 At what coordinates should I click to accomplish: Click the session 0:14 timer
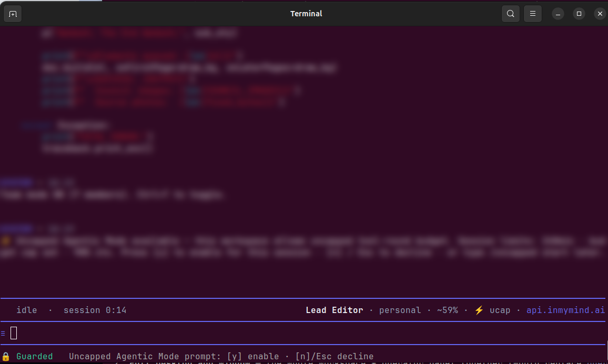[x=95, y=310]
